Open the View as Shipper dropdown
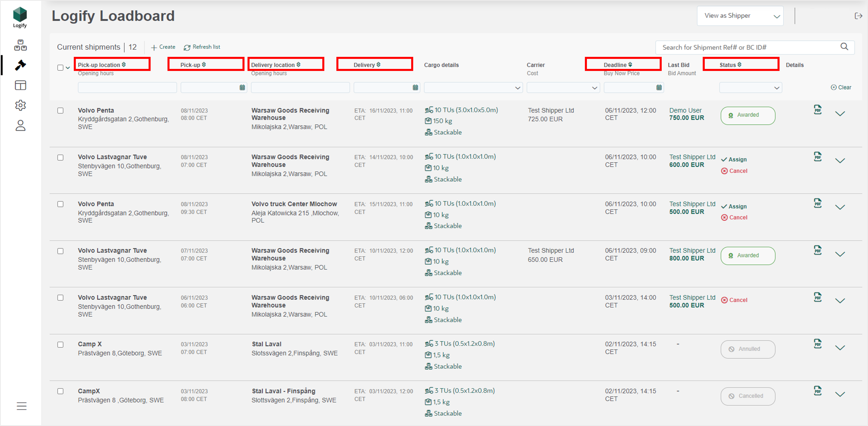Screen dimensions: 868x426 click(740, 16)
